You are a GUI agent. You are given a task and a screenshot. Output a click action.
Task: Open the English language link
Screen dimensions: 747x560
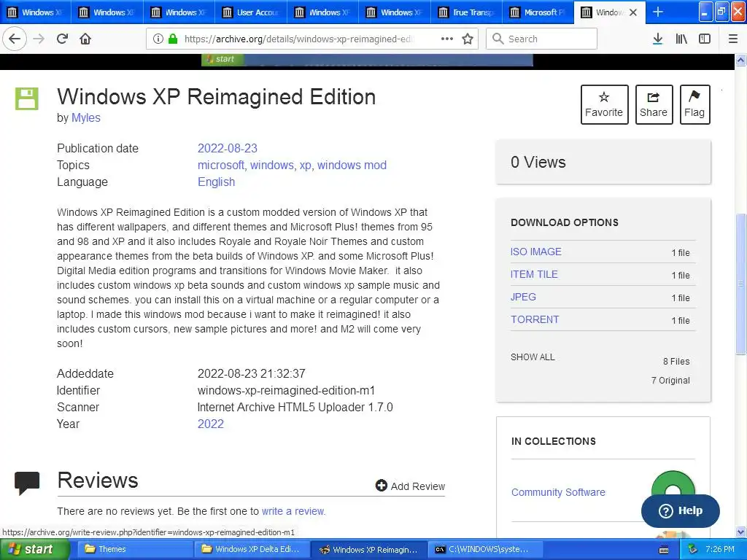(x=216, y=182)
